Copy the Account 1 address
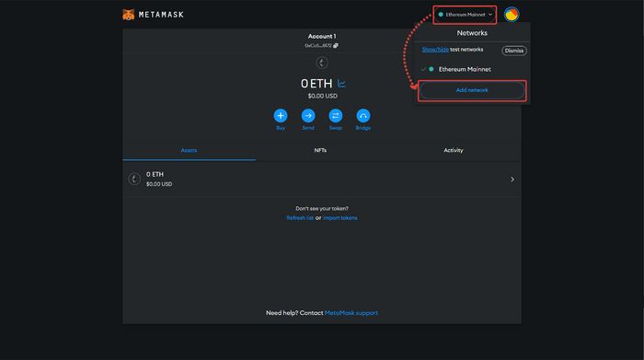Screen dimensions: 644x360 336,46
